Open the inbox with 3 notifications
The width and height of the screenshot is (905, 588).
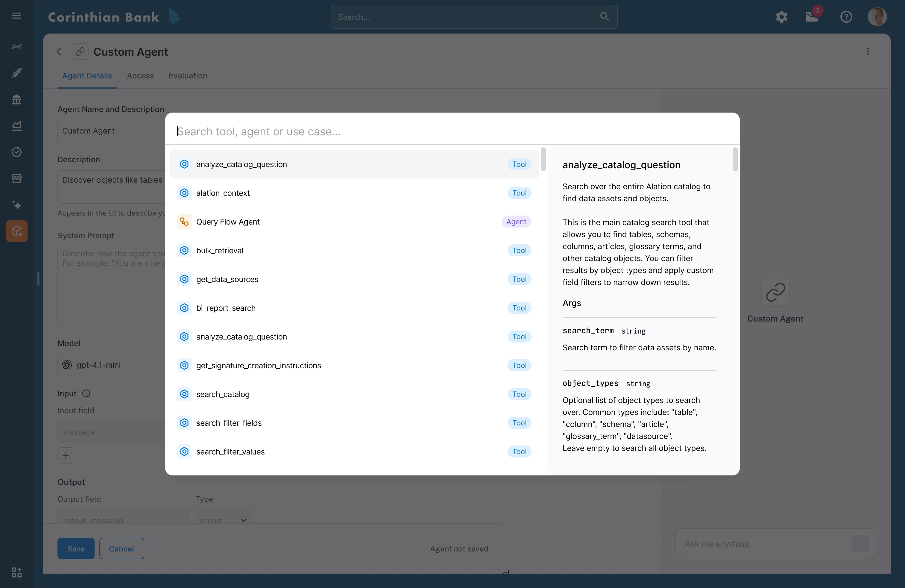811,17
